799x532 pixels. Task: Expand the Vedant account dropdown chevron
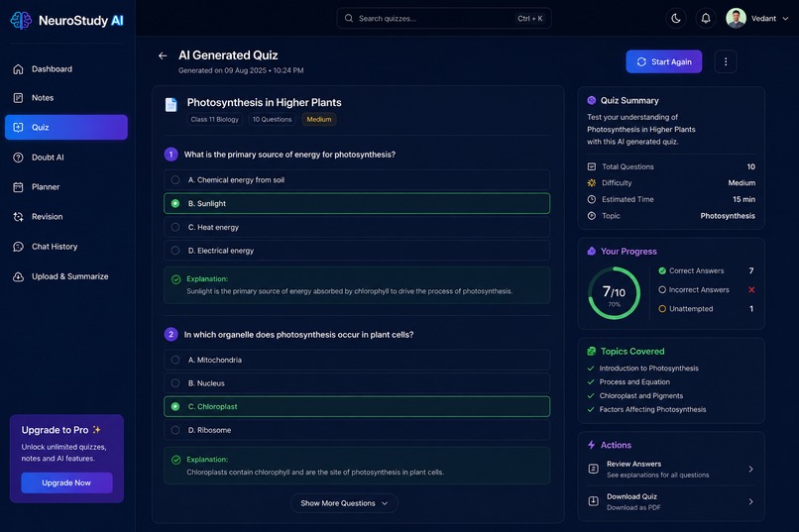point(785,18)
